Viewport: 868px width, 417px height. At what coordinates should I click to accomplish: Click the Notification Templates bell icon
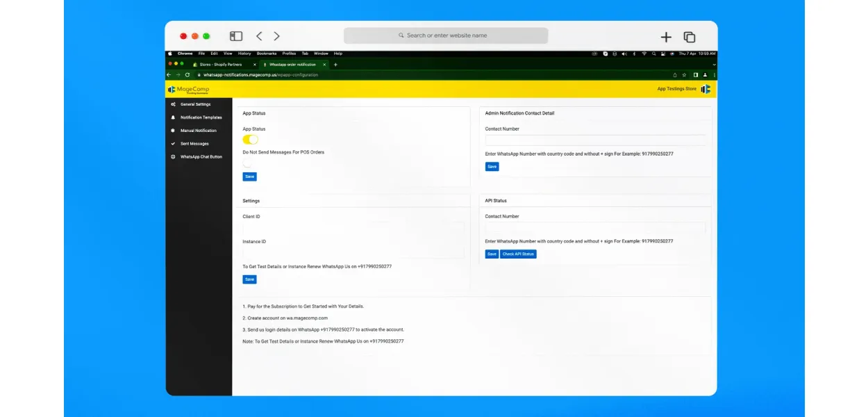coord(173,117)
